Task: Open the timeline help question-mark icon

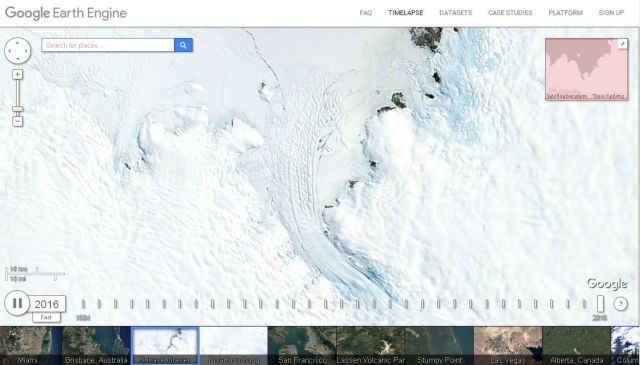Action: tap(620, 304)
